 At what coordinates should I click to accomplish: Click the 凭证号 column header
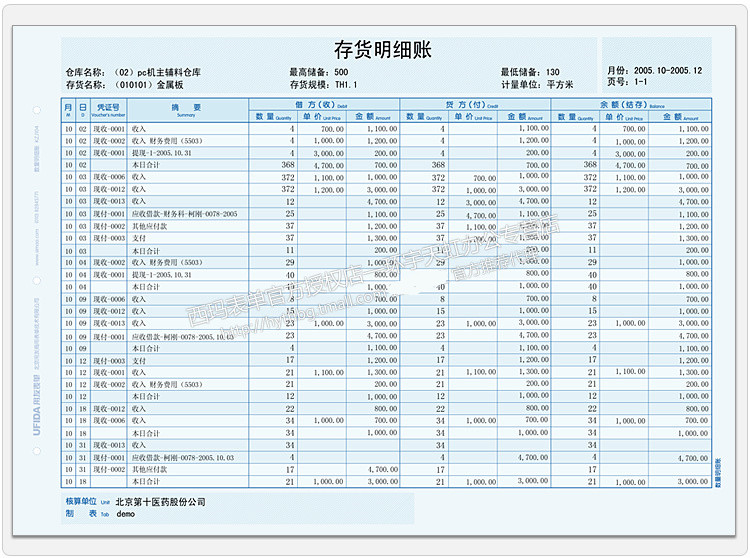[x=108, y=110]
